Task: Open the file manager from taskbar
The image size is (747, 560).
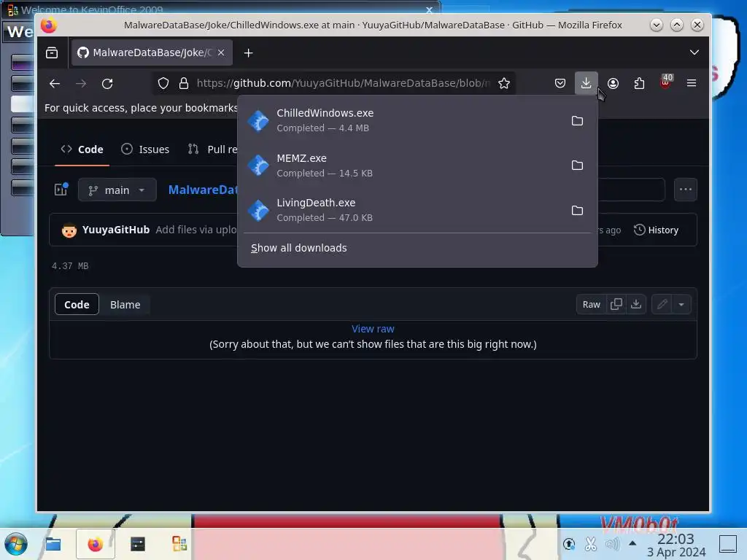Action: [x=53, y=544]
